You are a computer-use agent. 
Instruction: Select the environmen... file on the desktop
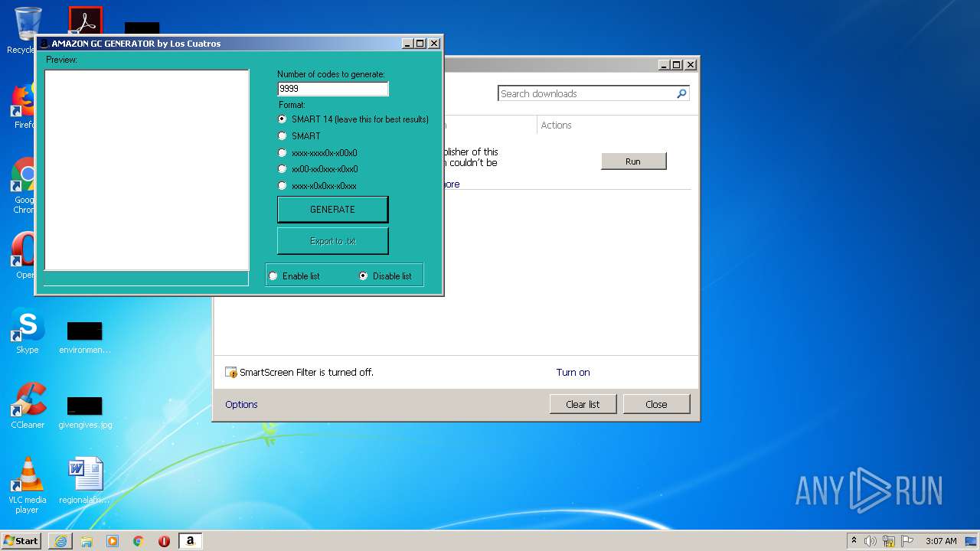pyautogui.click(x=85, y=337)
